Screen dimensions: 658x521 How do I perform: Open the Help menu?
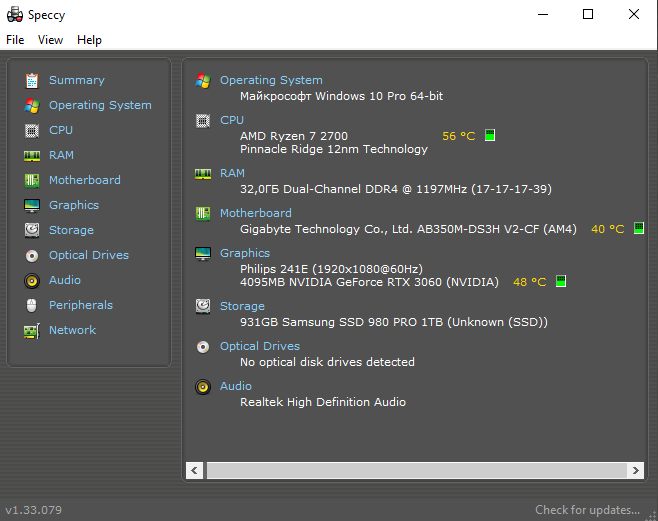click(x=89, y=40)
